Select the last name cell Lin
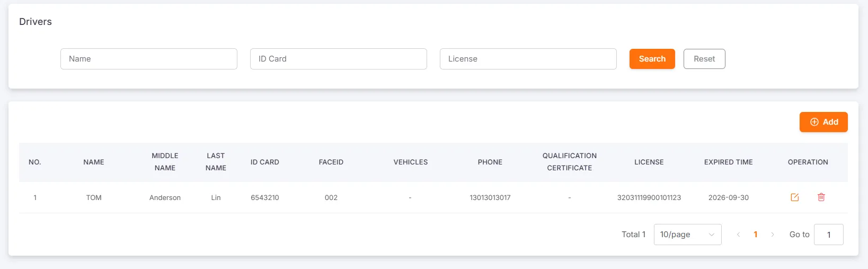Image resolution: width=868 pixels, height=269 pixels. tap(216, 197)
